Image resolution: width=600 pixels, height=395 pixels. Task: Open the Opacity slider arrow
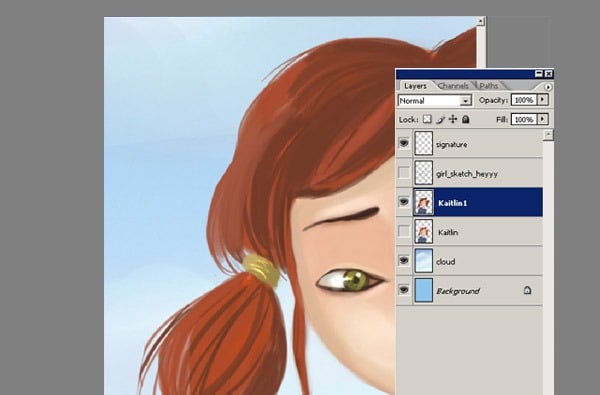[x=543, y=100]
